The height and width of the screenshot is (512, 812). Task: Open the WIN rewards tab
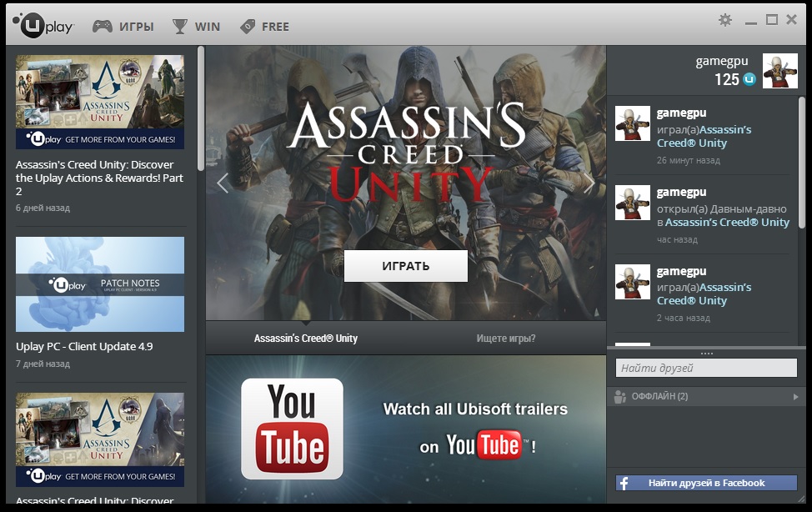point(196,27)
